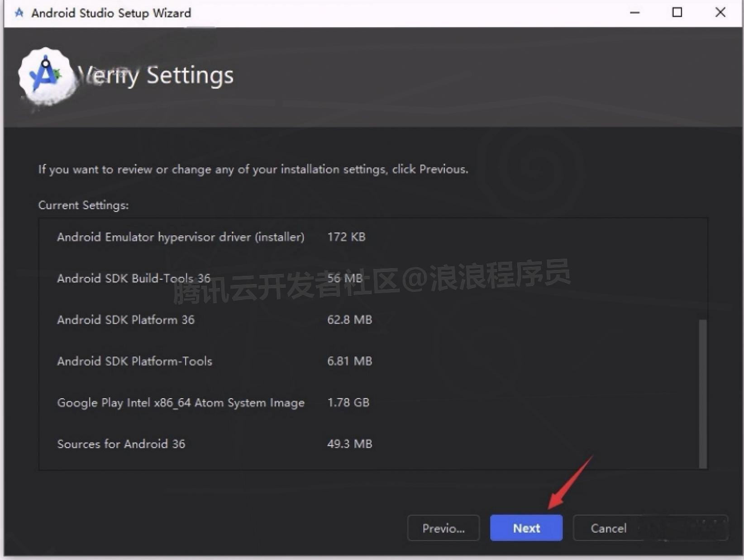Select the Sources for Android 36 entry
The image size is (744, 560).
click(121, 444)
